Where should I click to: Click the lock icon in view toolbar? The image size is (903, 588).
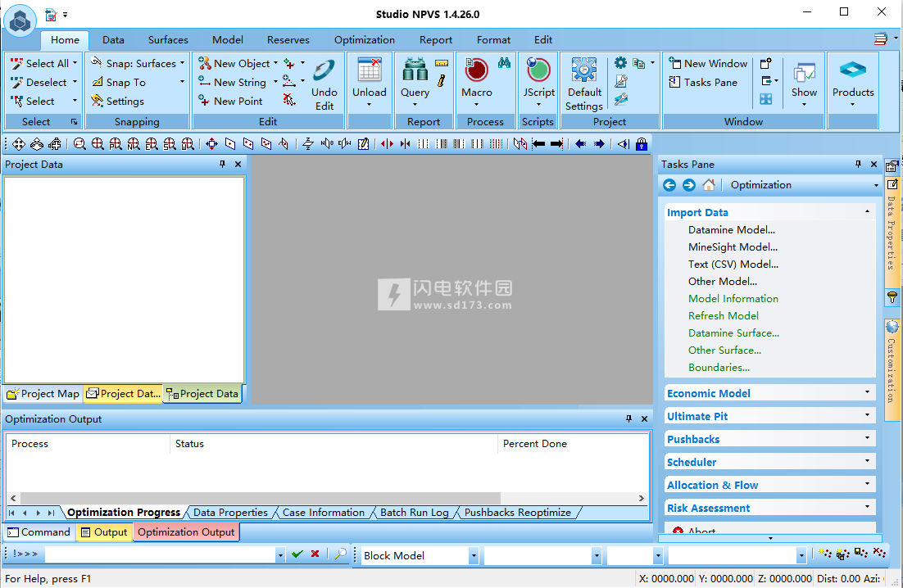point(642,144)
